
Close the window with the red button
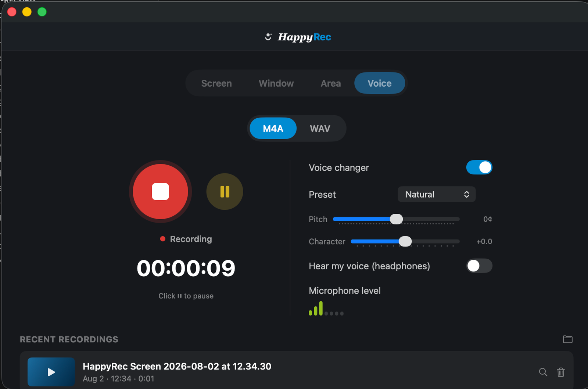(12, 12)
